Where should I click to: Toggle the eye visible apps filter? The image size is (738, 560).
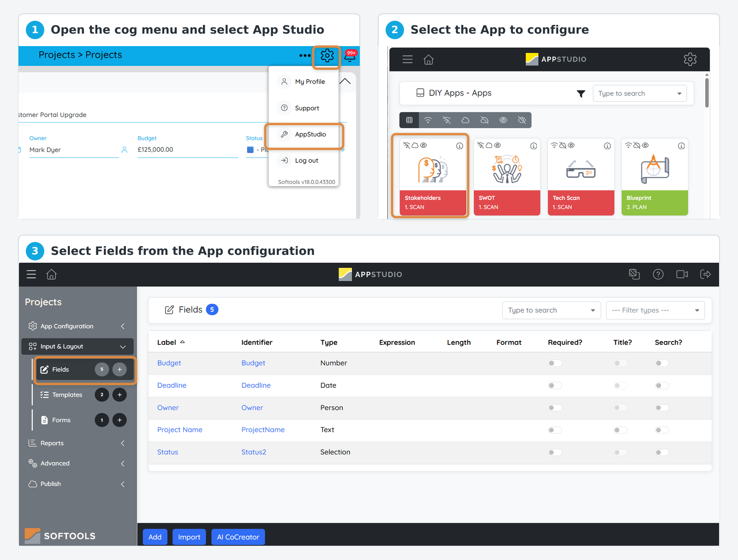(x=503, y=120)
